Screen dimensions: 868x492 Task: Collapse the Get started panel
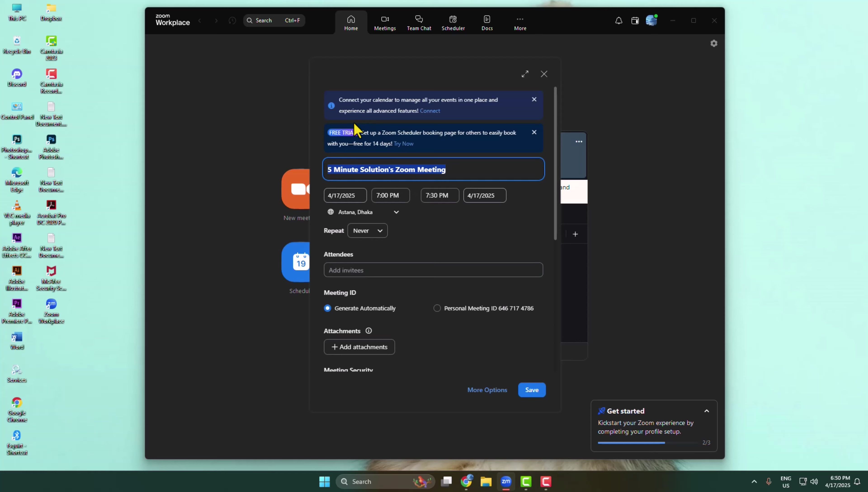(x=706, y=411)
